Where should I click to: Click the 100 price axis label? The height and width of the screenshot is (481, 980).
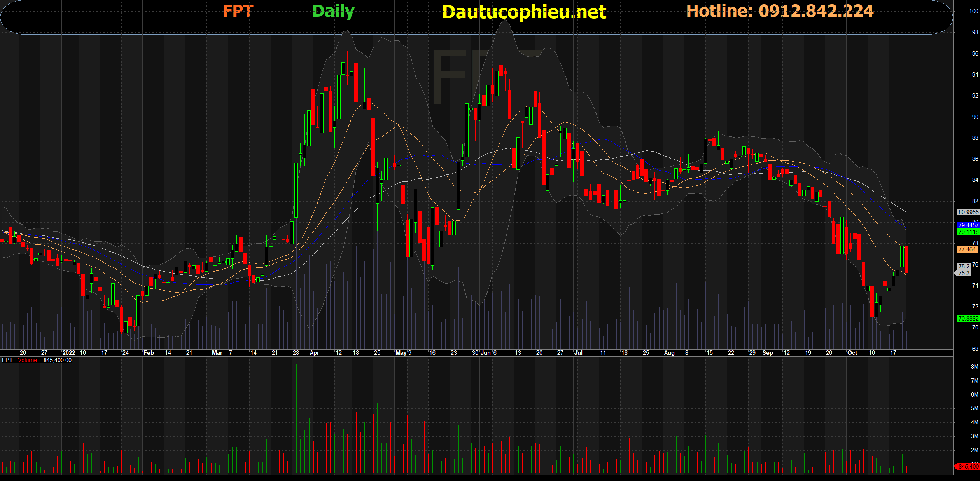tap(973, 11)
